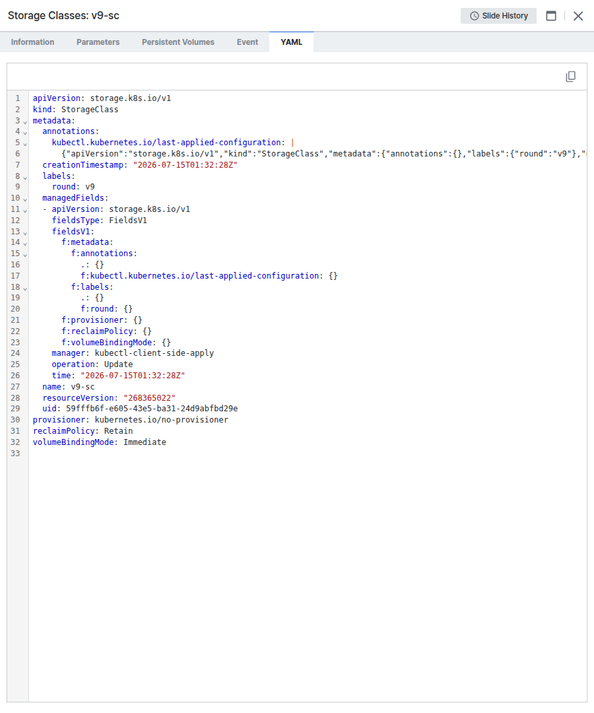Image resolution: width=594 pixels, height=713 pixels.
Task: Click the 'f:volumeBindingMode: {}' line
Action: [116, 342]
